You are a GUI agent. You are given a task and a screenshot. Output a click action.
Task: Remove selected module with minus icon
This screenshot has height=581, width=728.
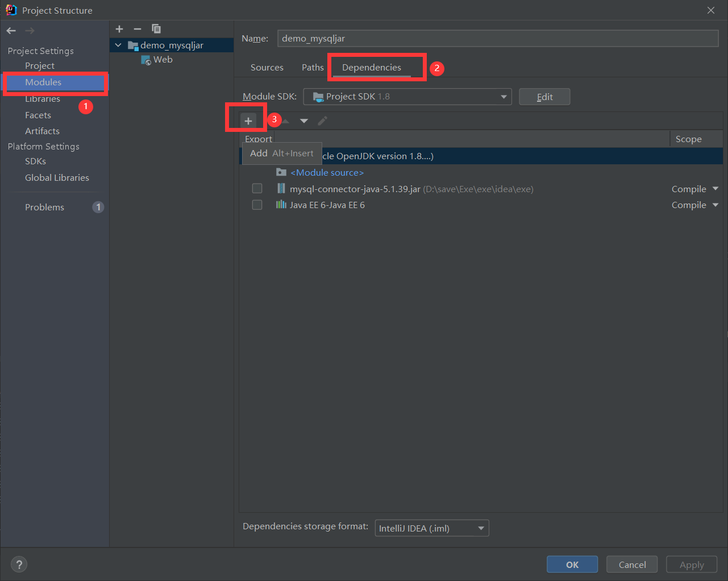[x=138, y=29]
